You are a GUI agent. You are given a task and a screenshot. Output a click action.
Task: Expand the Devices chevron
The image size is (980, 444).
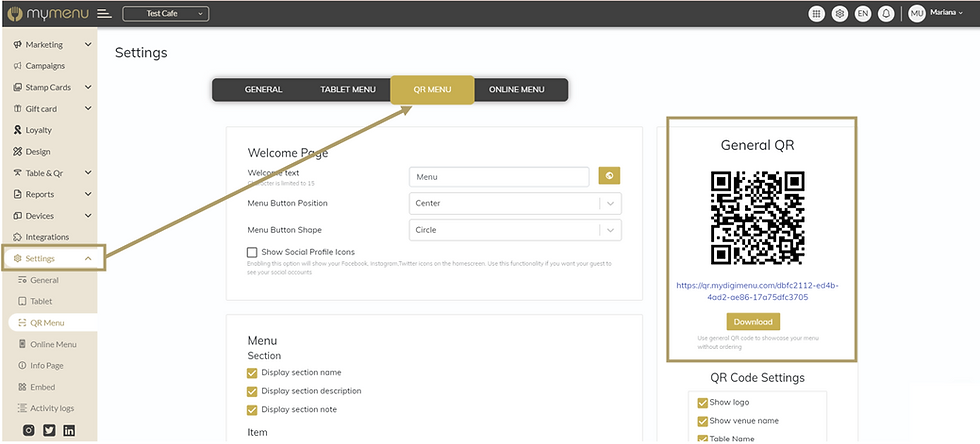(88, 216)
